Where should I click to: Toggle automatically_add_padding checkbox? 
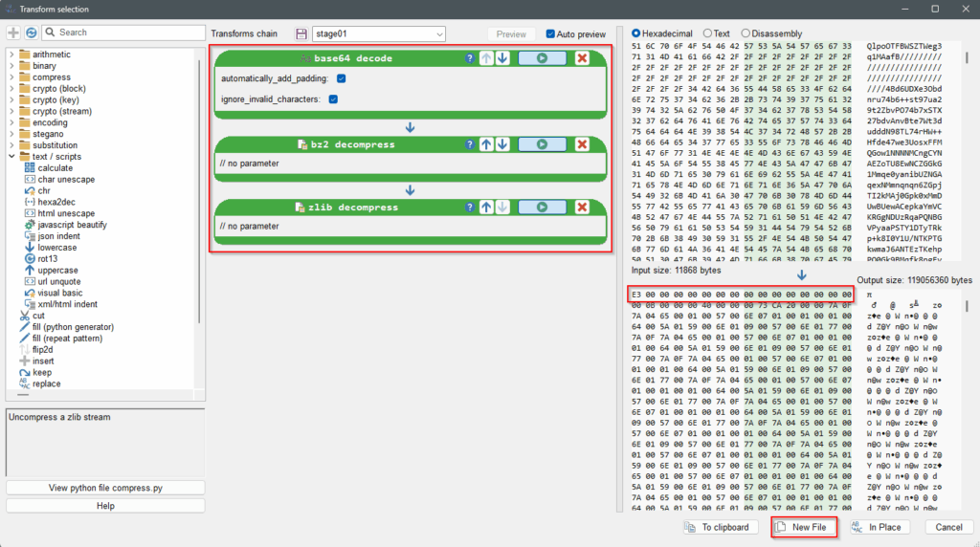(342, 78)
